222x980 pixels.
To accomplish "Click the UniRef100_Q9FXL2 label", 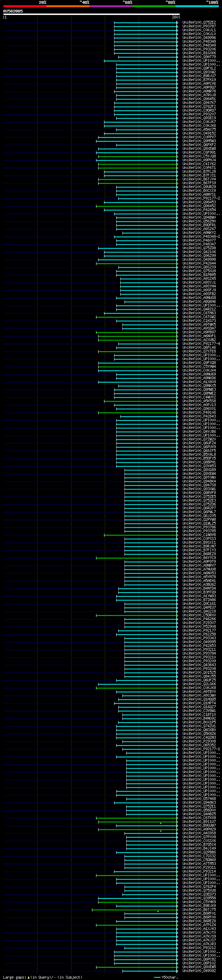I will click(199, 68).
